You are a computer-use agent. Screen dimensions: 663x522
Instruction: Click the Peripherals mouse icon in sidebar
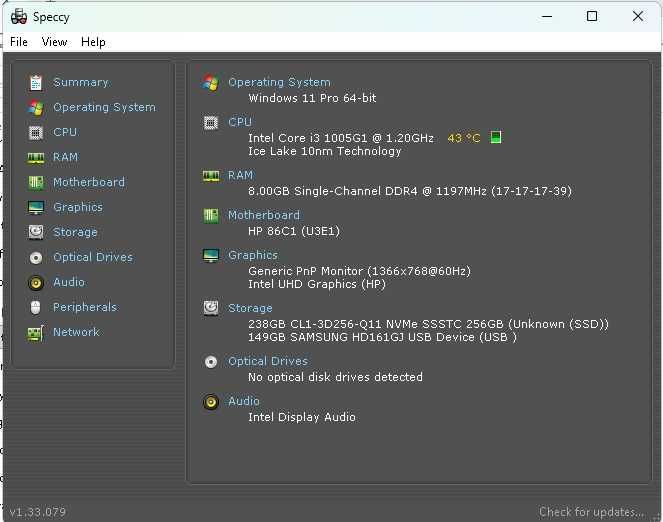[36, 307]
